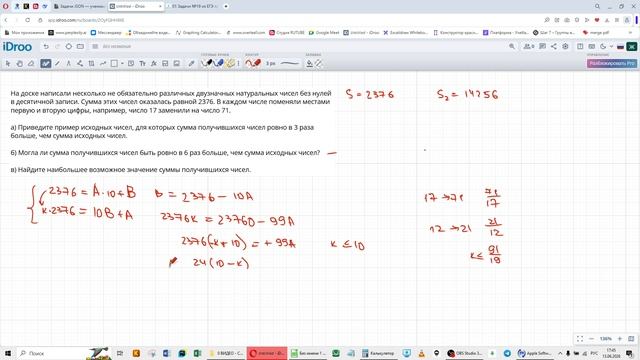Click the center view target icon
The image size is (640, 360).
click(x=69, y=47)
